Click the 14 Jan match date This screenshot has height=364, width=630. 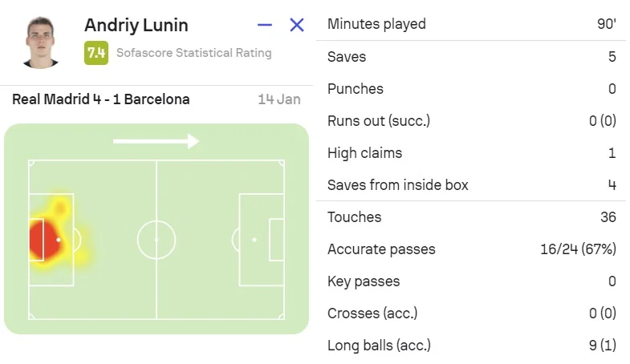click(x=279, y=99)
